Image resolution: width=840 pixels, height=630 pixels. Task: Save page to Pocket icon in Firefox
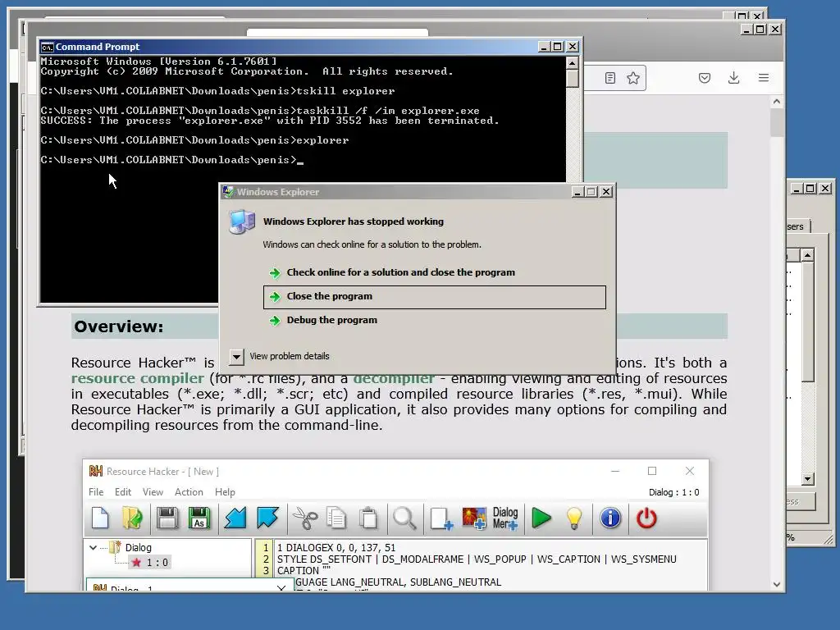(x=705, y=78)
